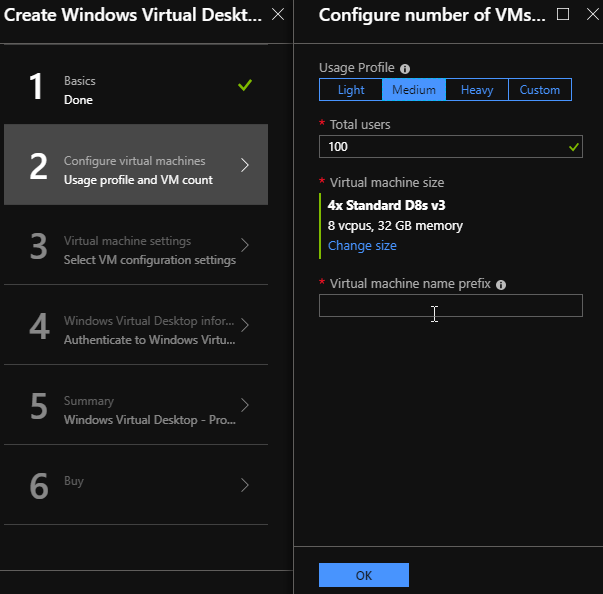Screen dimensions: 603x594
Task: Click the Virtual machine name prefix field
Action: pyautogui.click(x=450, y=306)
